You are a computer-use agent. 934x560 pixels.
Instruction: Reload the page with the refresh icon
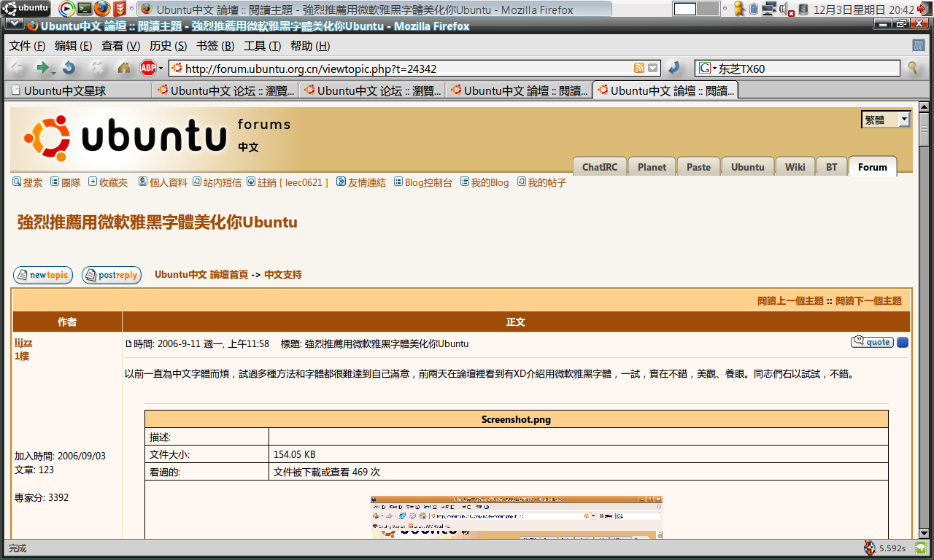[69, 68]
